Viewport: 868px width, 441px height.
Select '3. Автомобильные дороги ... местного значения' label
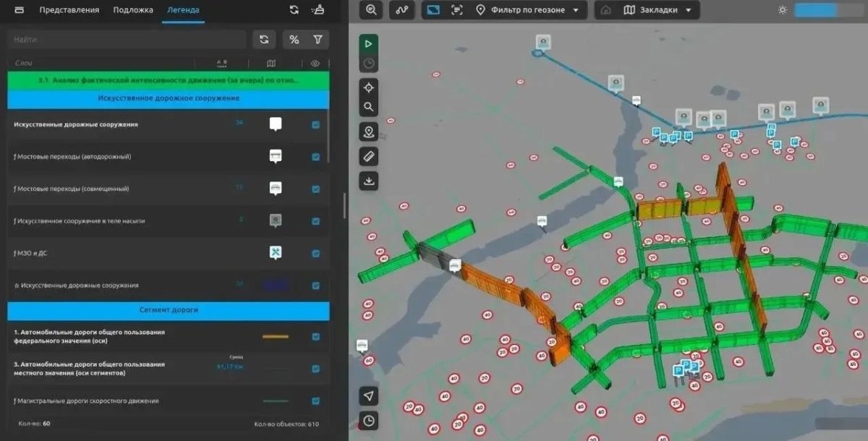pyautogui.click(x=89, y=369)
